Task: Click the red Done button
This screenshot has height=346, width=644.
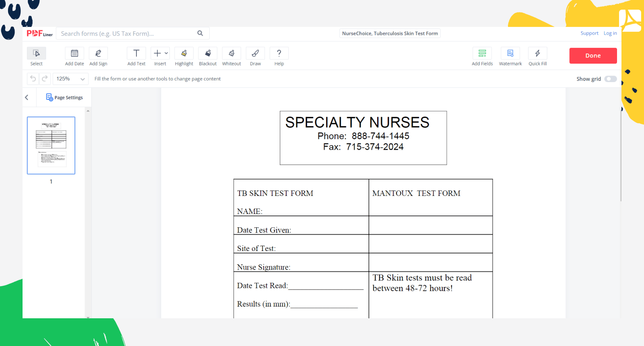Action: click(593, 56)
